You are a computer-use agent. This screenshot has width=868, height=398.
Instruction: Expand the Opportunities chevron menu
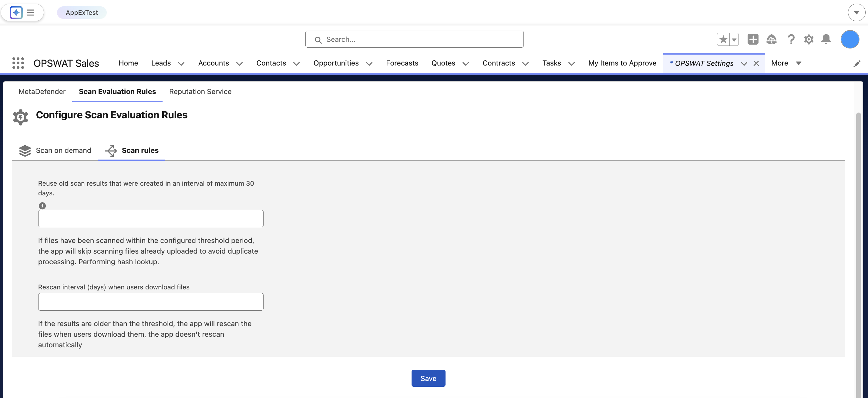pyautogui.click(x=369, y=64)
